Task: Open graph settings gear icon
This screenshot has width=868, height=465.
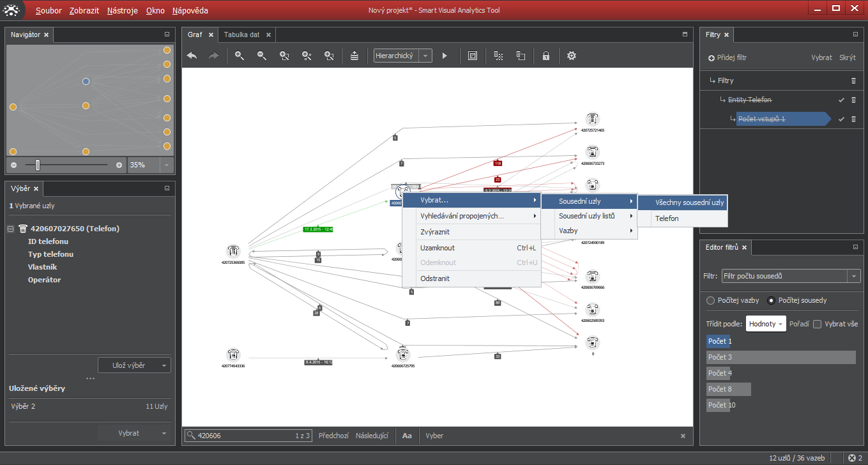Action: click(x=572, y=56)
